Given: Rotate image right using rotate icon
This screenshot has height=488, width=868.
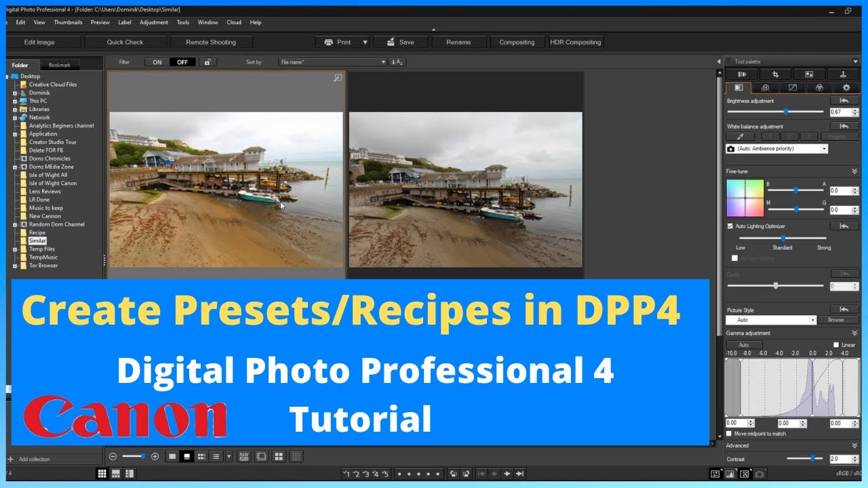Looking at the screenshot, I should [467, 474].
